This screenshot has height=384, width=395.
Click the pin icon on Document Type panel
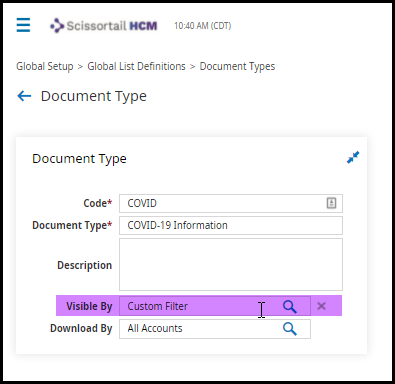(353, 157)
